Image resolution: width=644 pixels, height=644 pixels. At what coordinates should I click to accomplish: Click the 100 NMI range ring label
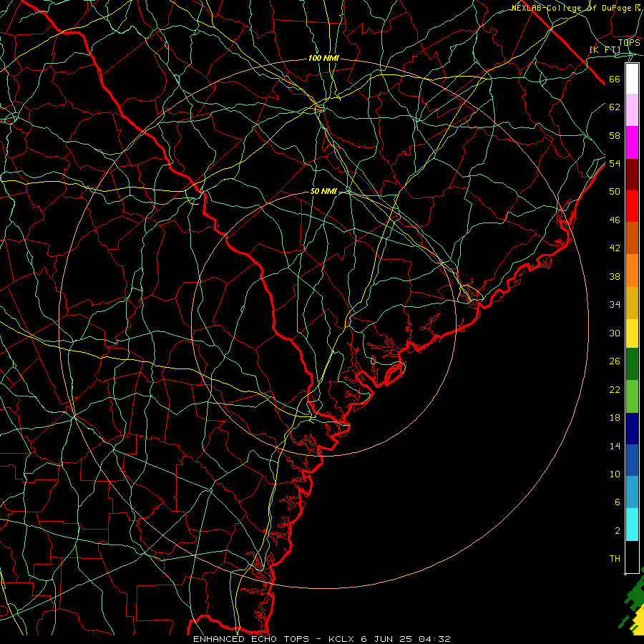point(323,59)
